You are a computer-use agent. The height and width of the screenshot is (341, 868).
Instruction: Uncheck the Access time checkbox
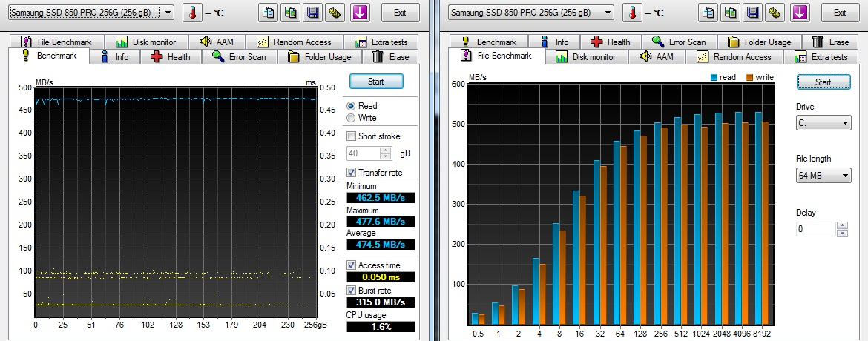(352, 265)
